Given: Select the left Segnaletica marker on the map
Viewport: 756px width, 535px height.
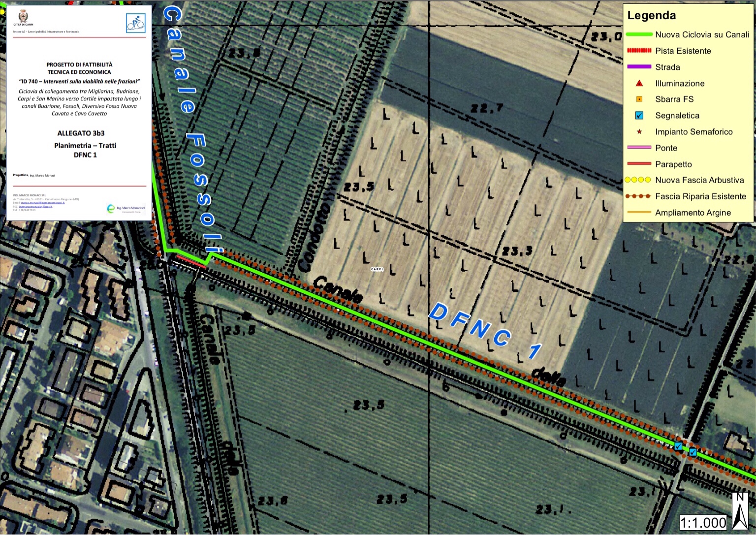Looking at the screenshot, I should [678, 446].
